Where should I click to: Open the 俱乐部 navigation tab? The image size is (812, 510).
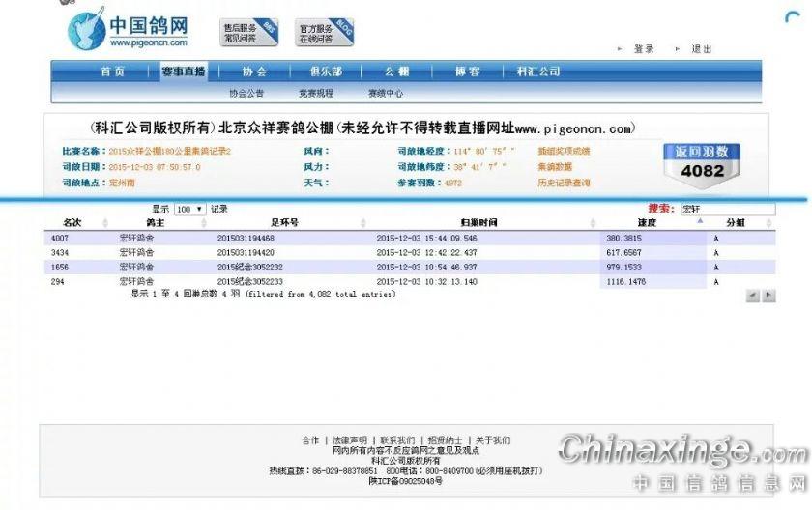[325, 71]
